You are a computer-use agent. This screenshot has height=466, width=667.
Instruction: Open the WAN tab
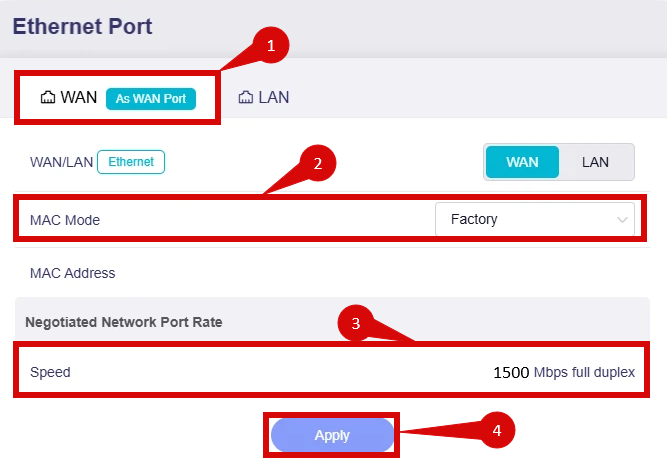coord(79,98)
